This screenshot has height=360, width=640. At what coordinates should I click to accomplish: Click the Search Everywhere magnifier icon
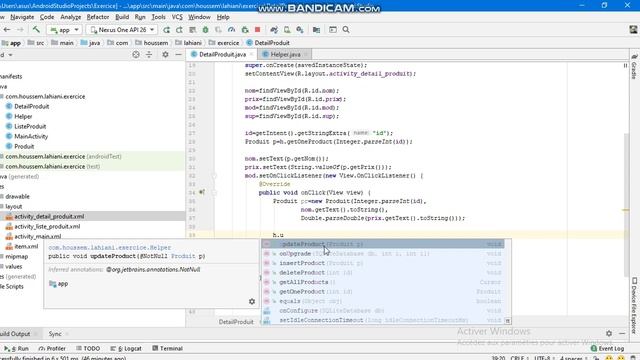pyautogui.click(x=346, y=30)
